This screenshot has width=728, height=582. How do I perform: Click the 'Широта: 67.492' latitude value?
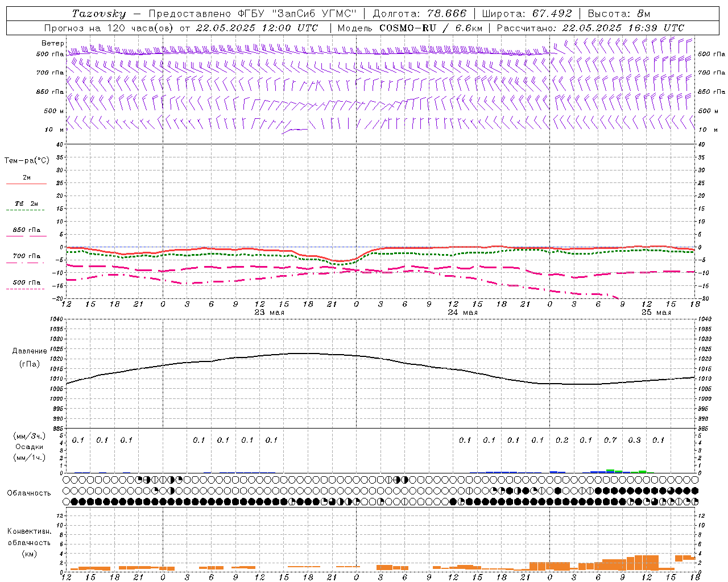point(527,14)
